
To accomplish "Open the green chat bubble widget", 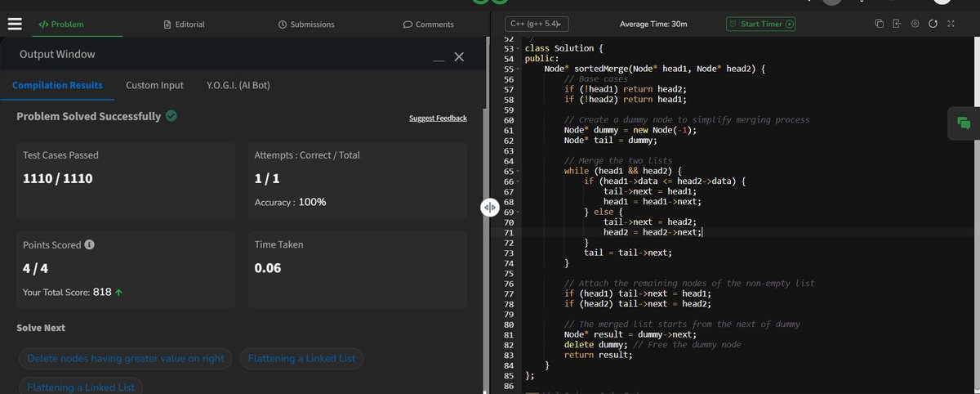I will coord(964,123).
